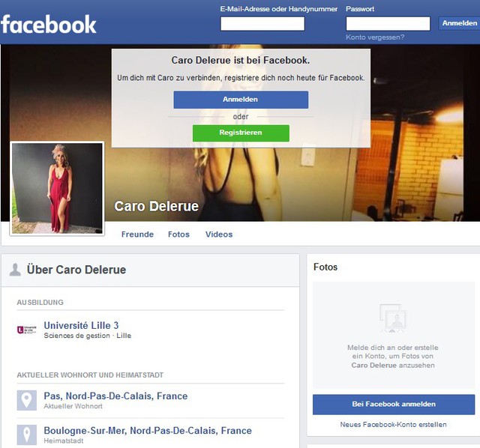This screenshot has width=480, height=448.
Task: Click 'Caro Delerue ist bei Facebook.' headline
Action: pyautogui.click(x=241, y=60)
